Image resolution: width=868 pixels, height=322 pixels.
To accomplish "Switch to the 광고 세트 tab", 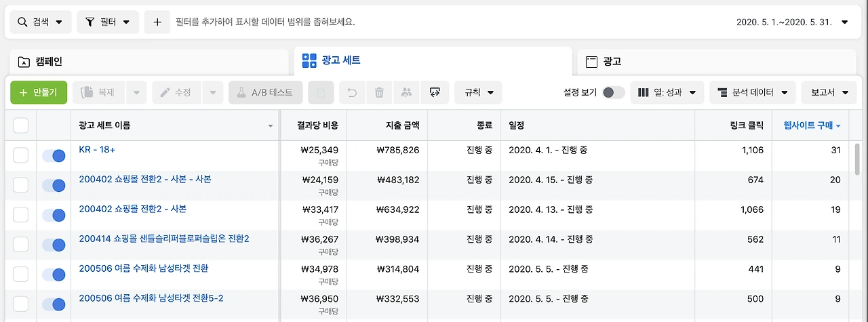I will tap(433, 60).
